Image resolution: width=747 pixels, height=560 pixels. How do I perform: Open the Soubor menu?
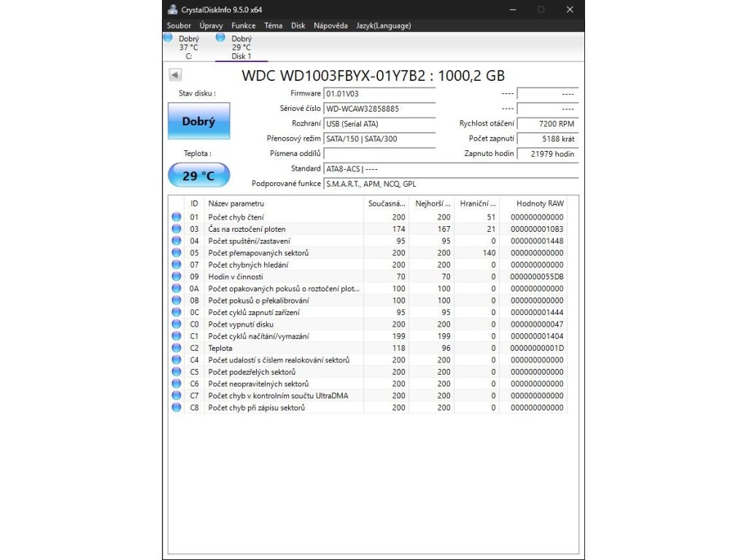[179, 26]
